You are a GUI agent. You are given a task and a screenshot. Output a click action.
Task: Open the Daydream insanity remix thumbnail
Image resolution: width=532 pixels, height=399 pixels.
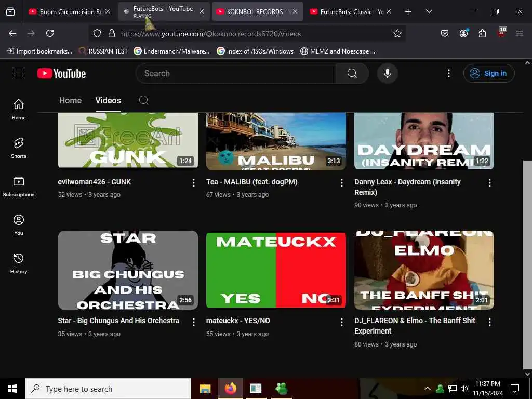pos(424,141)
